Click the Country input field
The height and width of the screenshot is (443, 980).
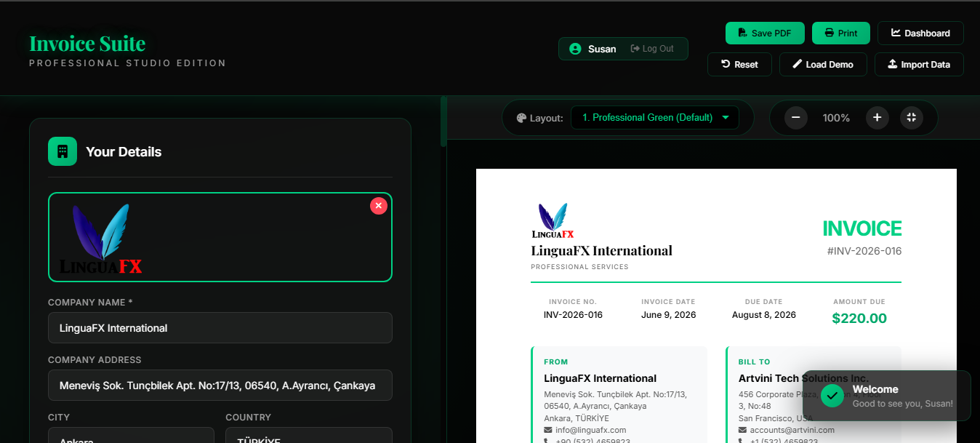pos(309,435)
